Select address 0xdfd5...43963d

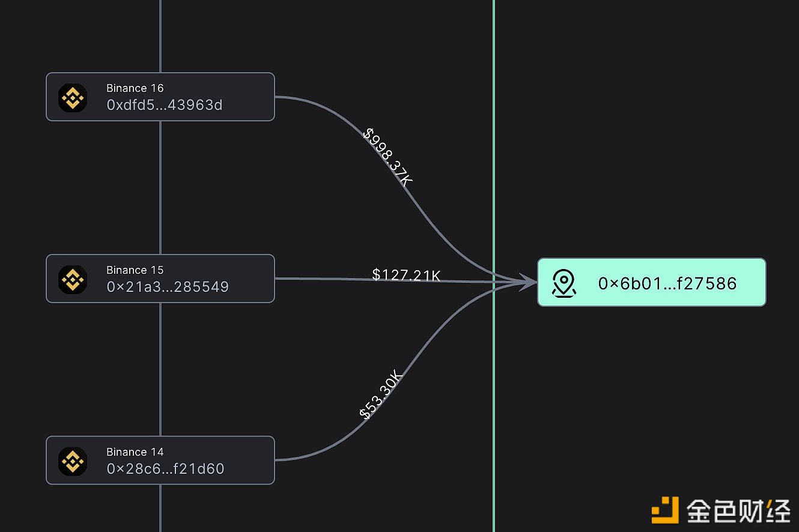(x=165, y=105)
